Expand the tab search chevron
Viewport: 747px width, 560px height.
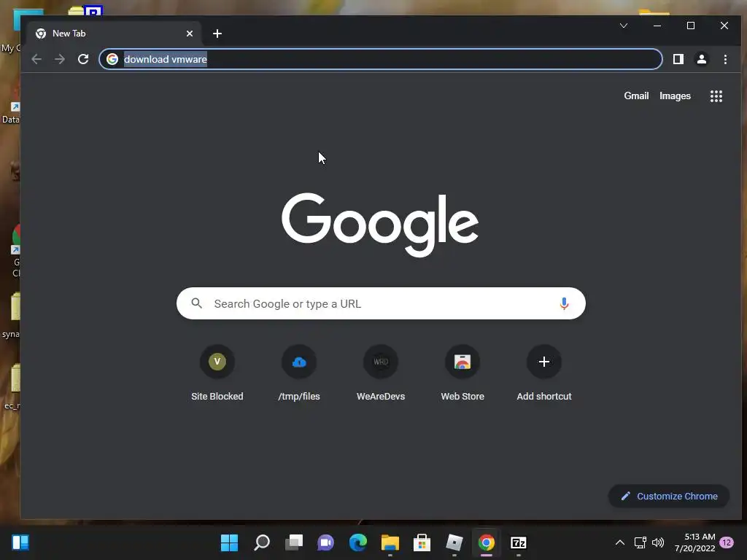[624, 26]
